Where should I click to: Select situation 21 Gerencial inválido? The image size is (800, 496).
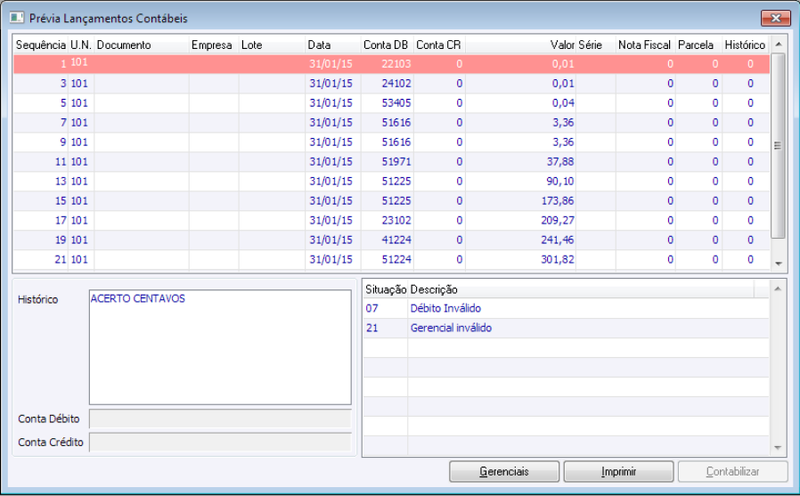(566, 328)
